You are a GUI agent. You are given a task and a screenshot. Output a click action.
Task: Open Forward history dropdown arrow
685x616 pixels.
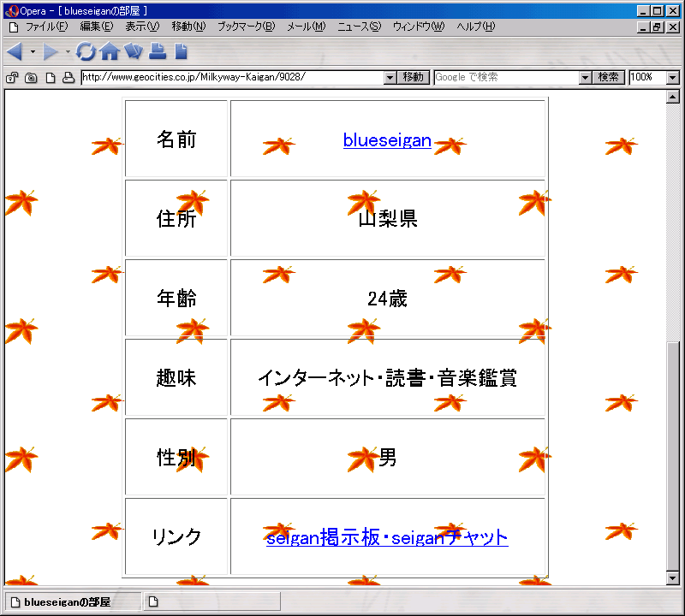tap(68, 52)
